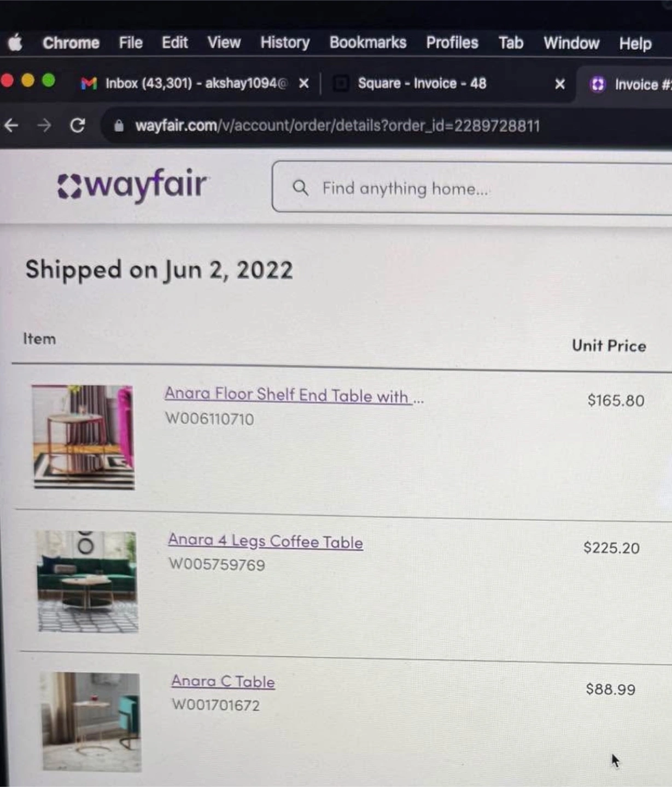672x787 pixels.
Task: Open the Bookmarks menu
Action: (367, 43)
